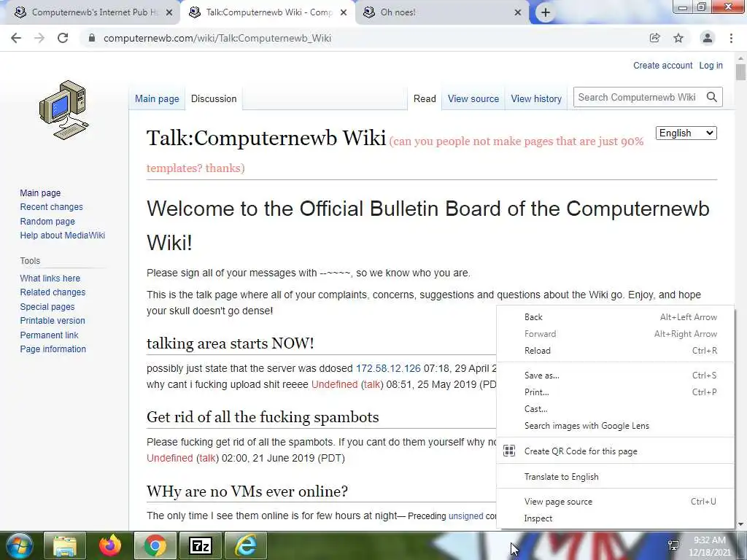Select View page source
The height and width of the screenshot is (560, 747).
(615, 502)
